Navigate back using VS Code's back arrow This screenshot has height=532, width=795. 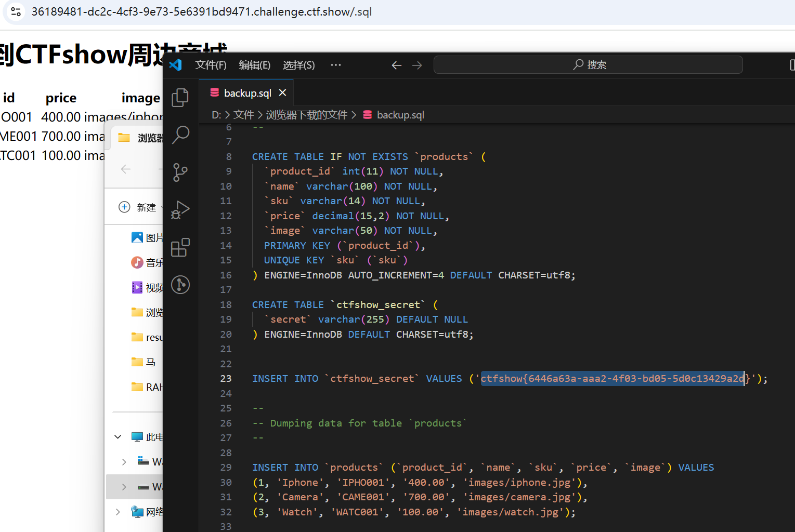point(397,65)
